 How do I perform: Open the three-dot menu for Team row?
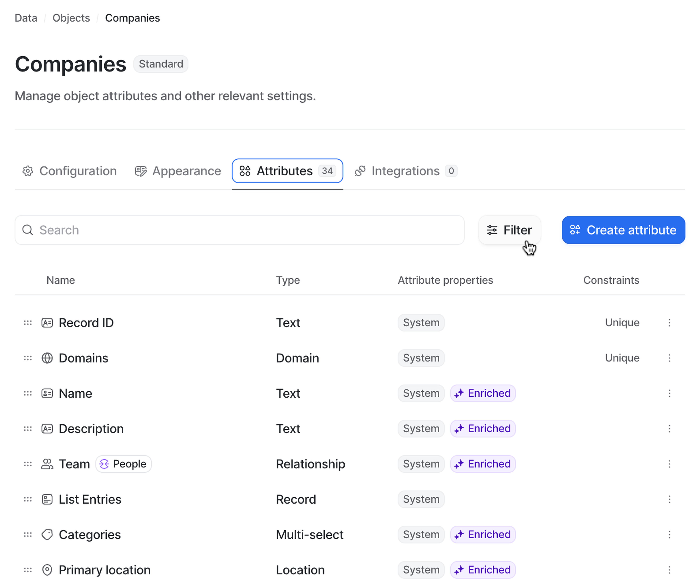tap(669, 464)
